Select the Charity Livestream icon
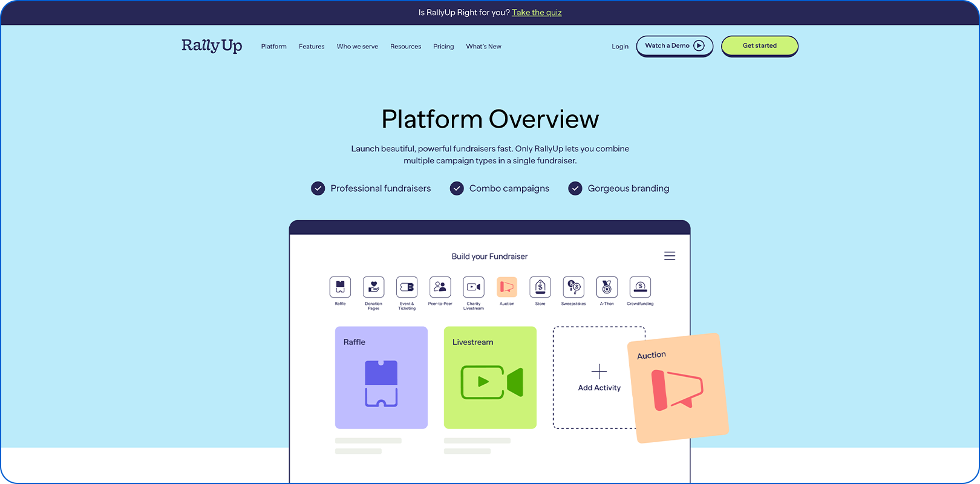Screen dimensions: 980x484 tap(473, 287)
